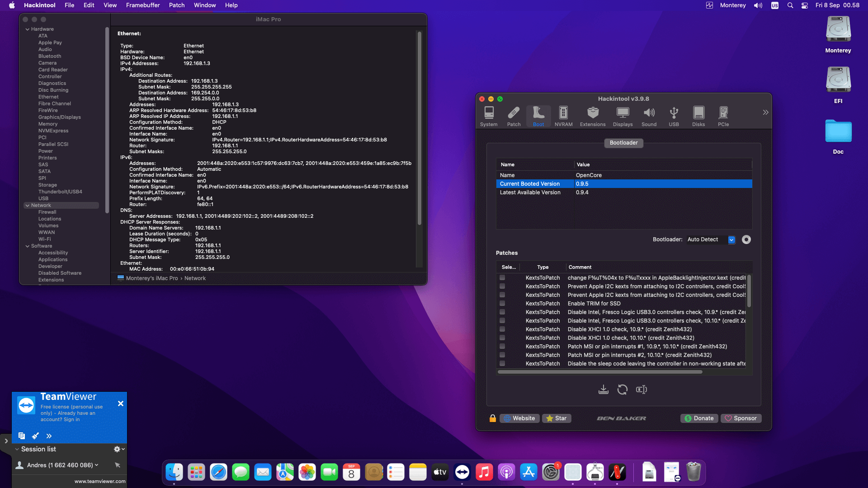The height and width of the screenshot is (488, 868).
Task: Click the round record button beside Auto Detect
Action: point(746,239)
